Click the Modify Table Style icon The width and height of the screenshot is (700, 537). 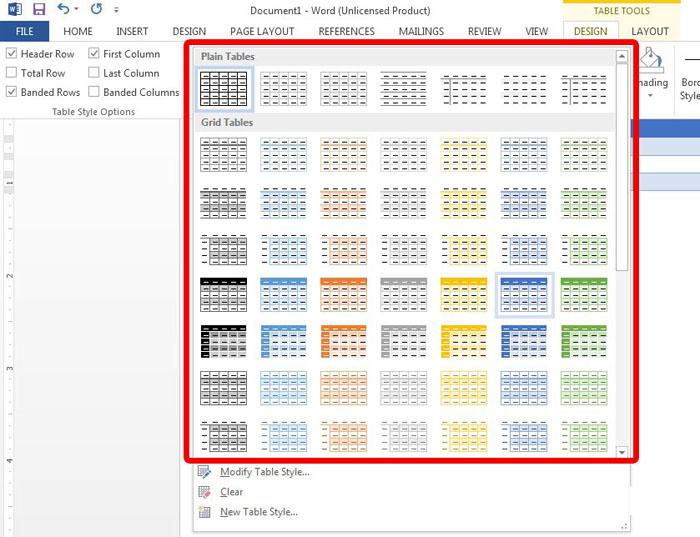coord(204,472)
